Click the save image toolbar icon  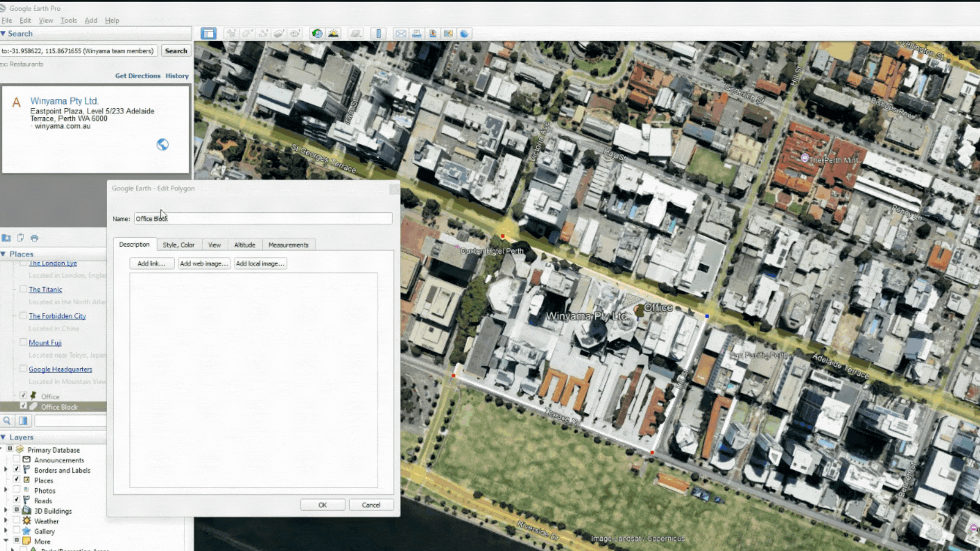click(x=433, y=34)
